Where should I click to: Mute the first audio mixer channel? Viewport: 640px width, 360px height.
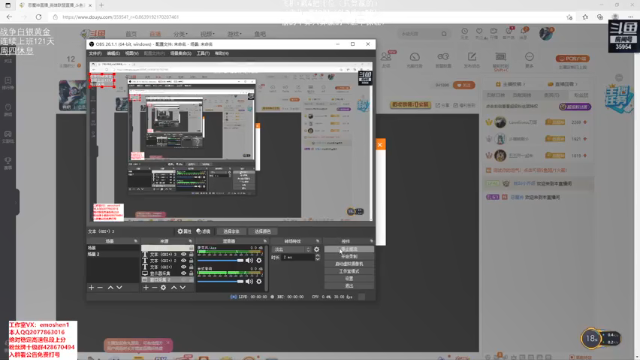[x=249, y=260]
